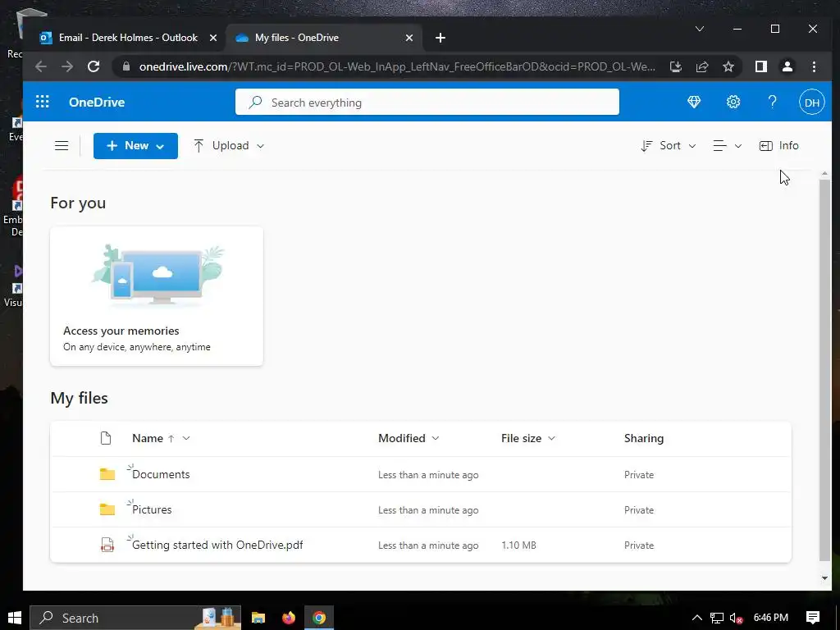Click the 6:46 PM taskbar clock

[770, 618]
